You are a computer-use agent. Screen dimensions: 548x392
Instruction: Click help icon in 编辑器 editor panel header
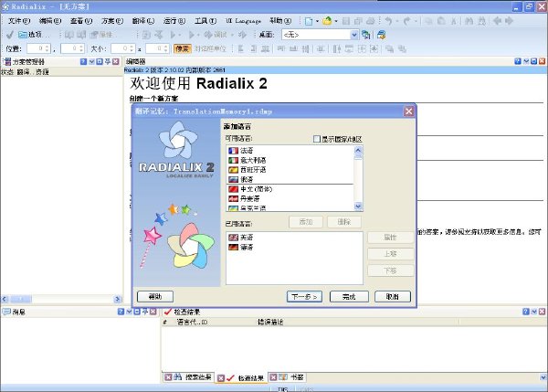tap(518, 61)
